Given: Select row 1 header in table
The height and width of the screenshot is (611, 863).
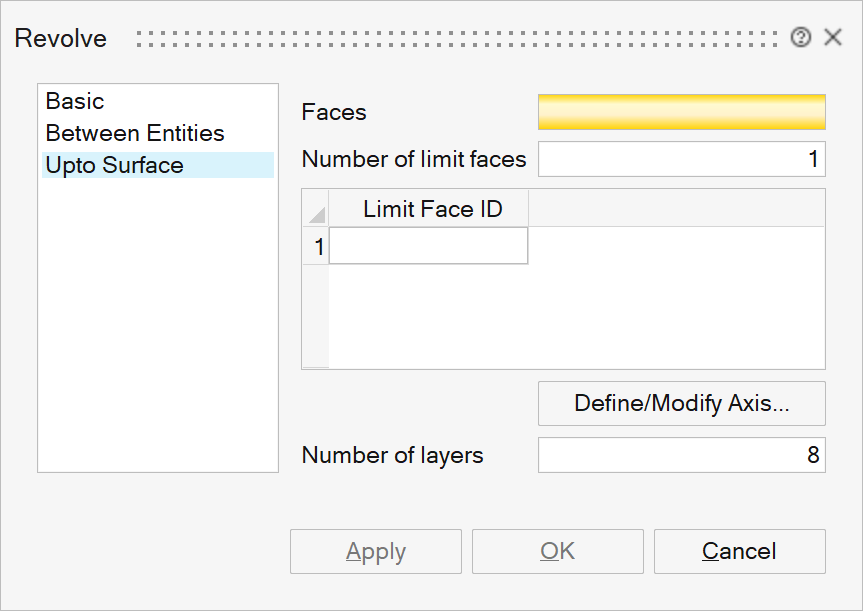Looking at the screenshot, I should tap(316, 246).
